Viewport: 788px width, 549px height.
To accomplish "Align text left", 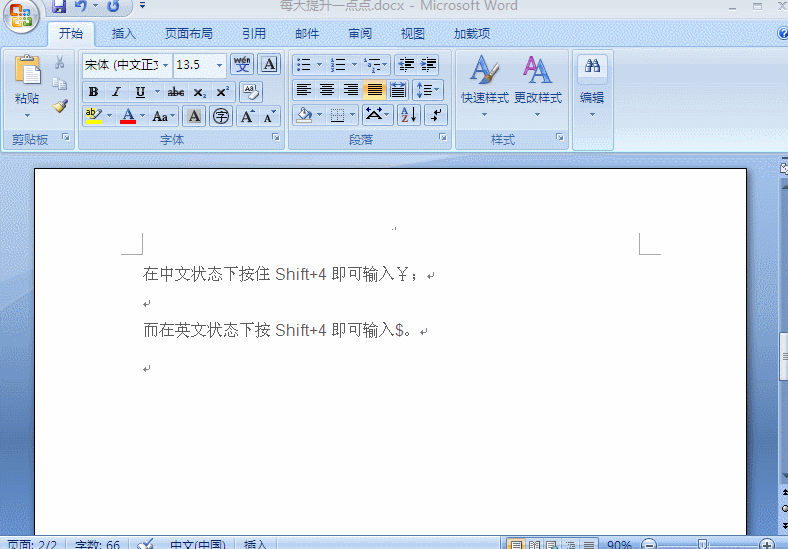I will pyautogui.click(x=304, y=90).
